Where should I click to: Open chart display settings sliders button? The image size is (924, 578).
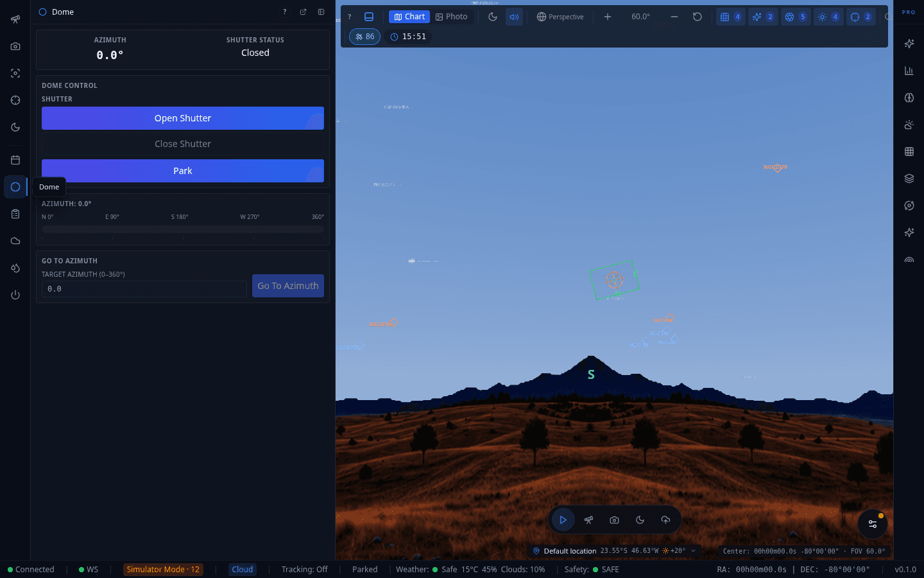[873, 524]
